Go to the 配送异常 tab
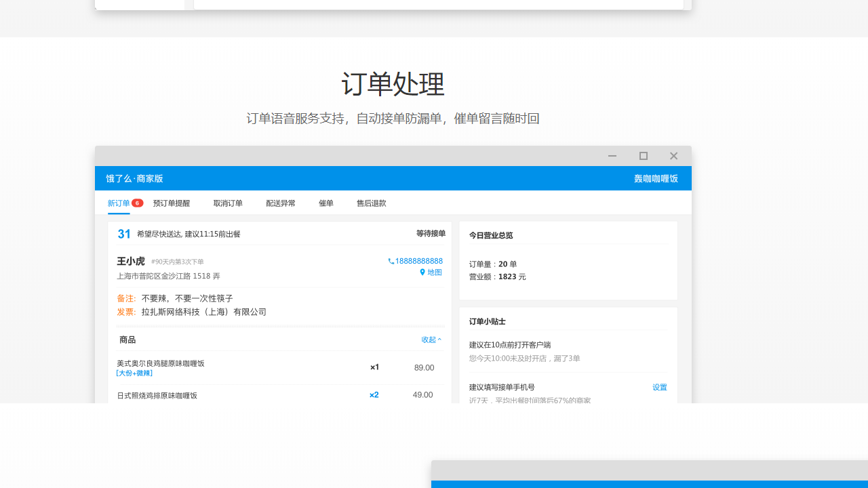Image resolution: width=868 pixels, height=488 pixels. click(x=281, y=203)
